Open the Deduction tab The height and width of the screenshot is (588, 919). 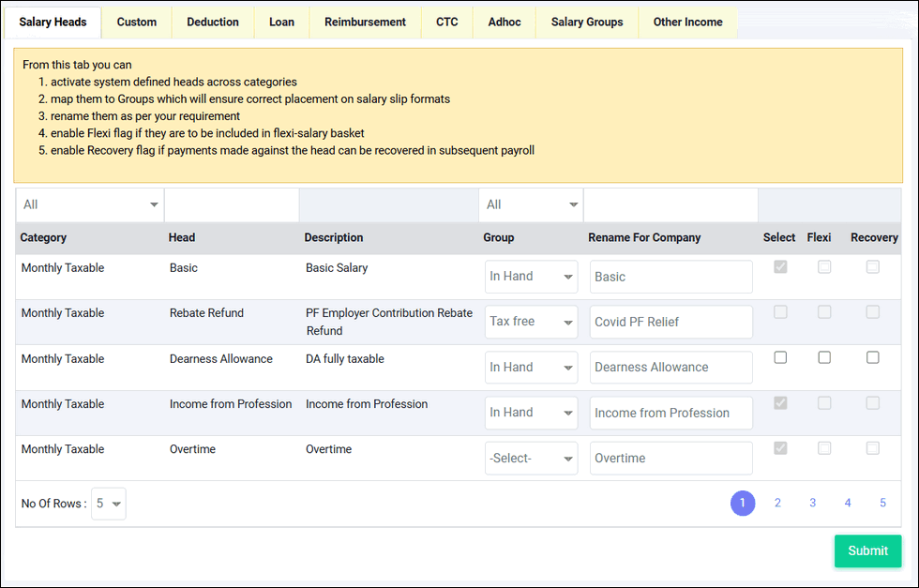tap(213, 23)
